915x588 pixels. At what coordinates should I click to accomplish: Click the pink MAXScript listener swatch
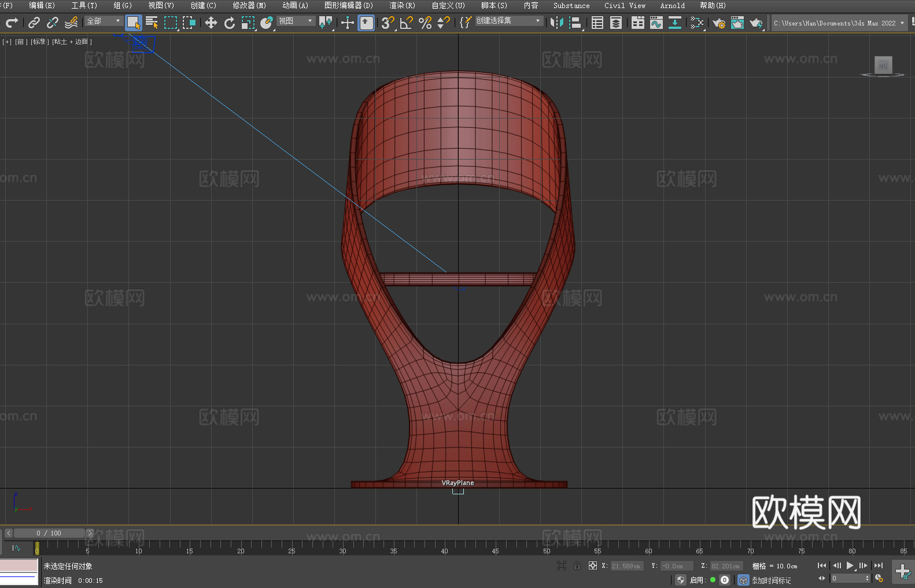coord(19,565)
